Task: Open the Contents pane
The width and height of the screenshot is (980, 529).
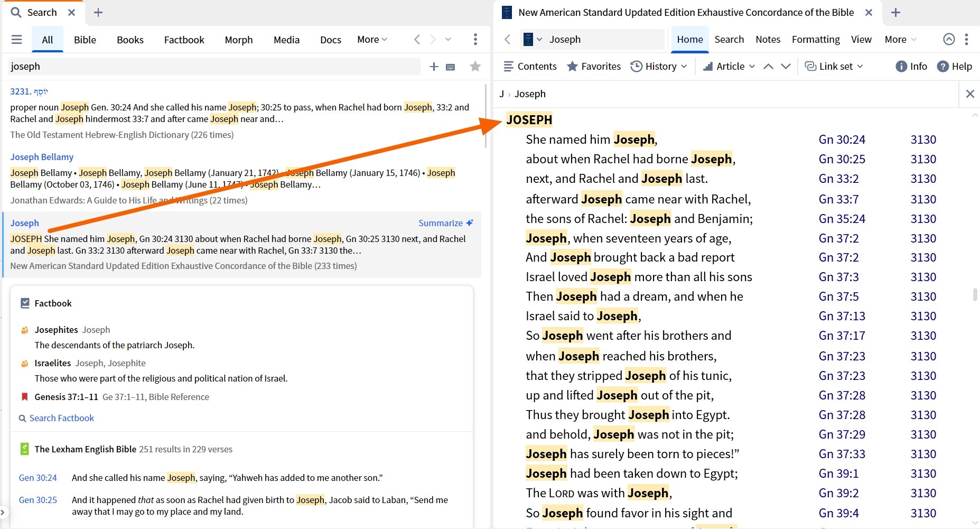Action: pos(530,67)
